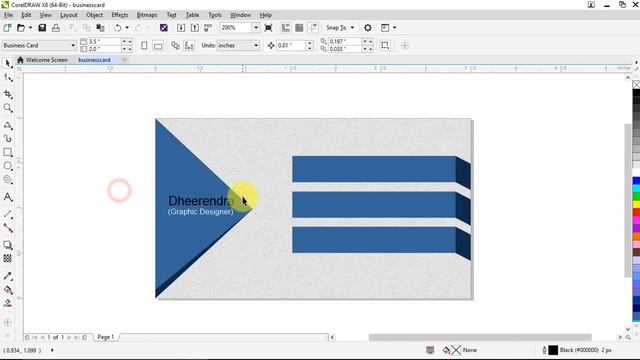Select the Polygon tool
This screenshot has width=640, height=360.
[8, 180]
